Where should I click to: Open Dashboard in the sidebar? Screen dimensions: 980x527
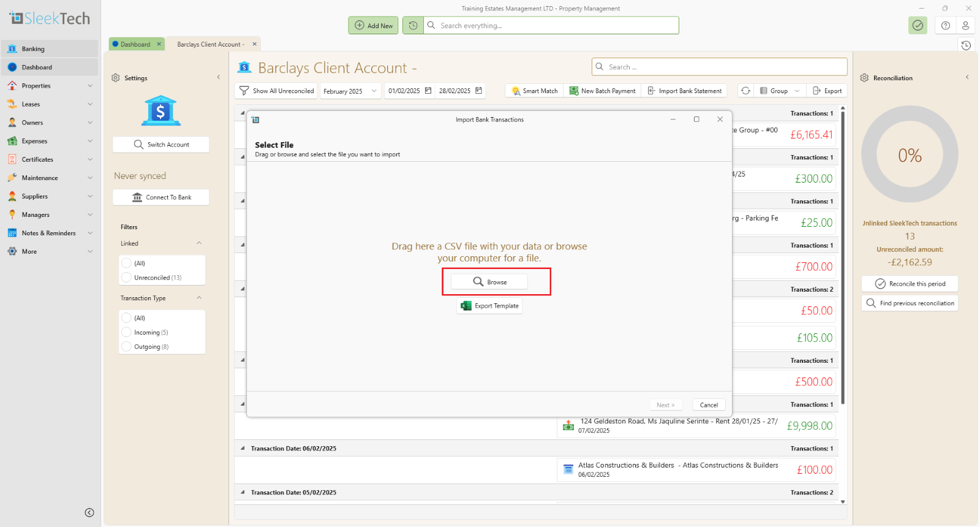point(50,67)
